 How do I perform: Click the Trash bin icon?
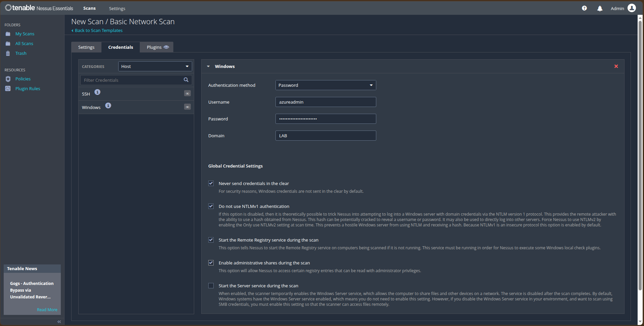tap(8, 53)
